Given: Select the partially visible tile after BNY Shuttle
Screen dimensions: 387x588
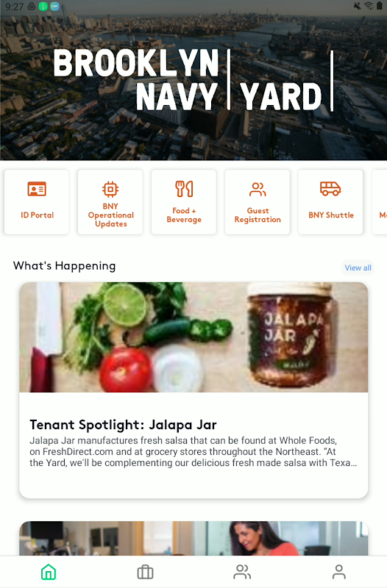Looking at the screenshot, I should point(379,201).
